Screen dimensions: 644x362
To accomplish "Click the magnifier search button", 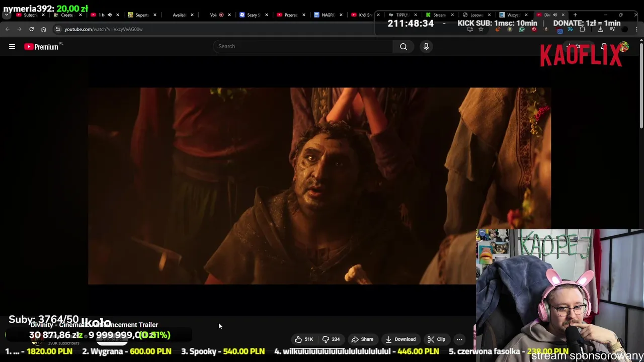I will (x=404, y=46).
